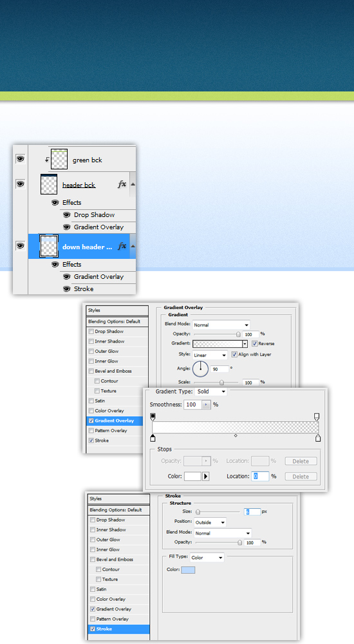Hide the header bck layer with its eye icon

pos(21,184)
